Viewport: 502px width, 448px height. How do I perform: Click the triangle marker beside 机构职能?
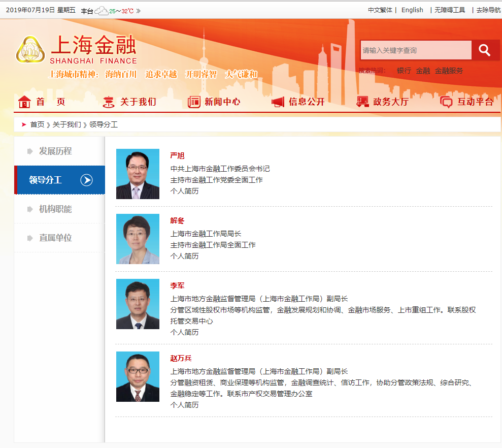(x=29, y=209)
